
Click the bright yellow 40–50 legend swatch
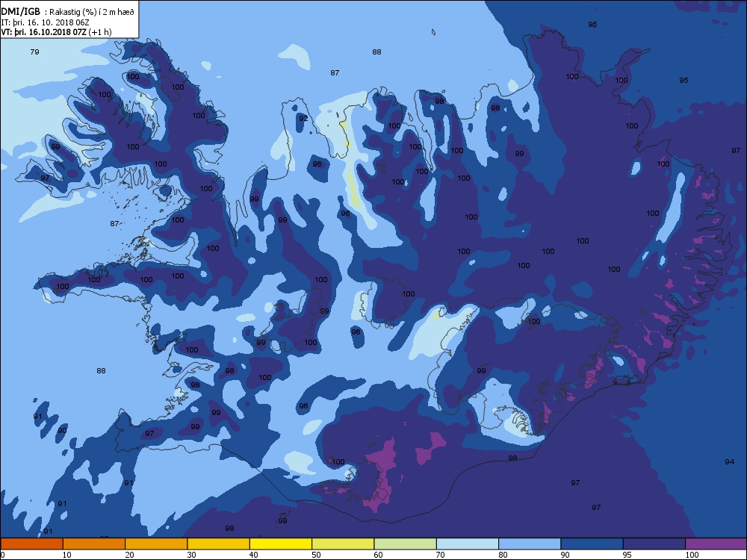(x=281, y=544)
